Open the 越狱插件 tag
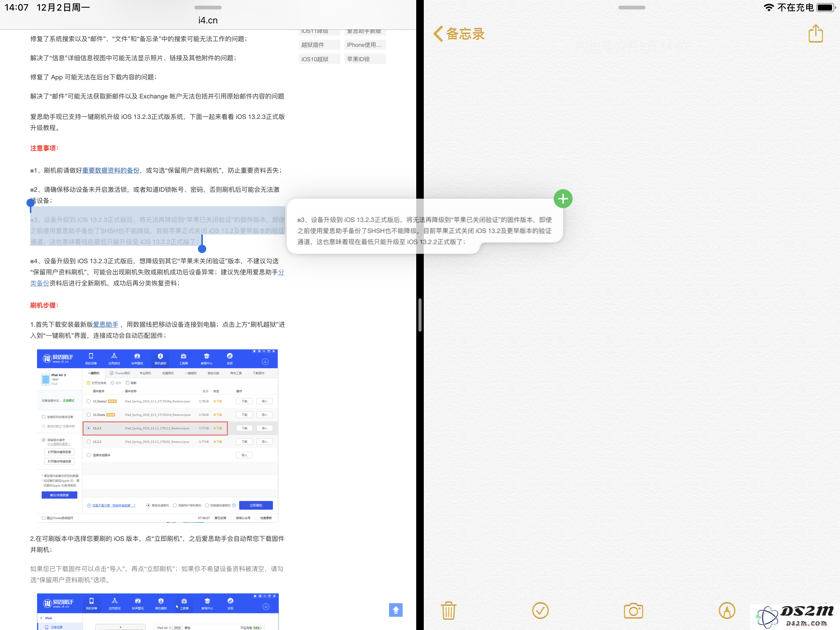 click(320, 45)
